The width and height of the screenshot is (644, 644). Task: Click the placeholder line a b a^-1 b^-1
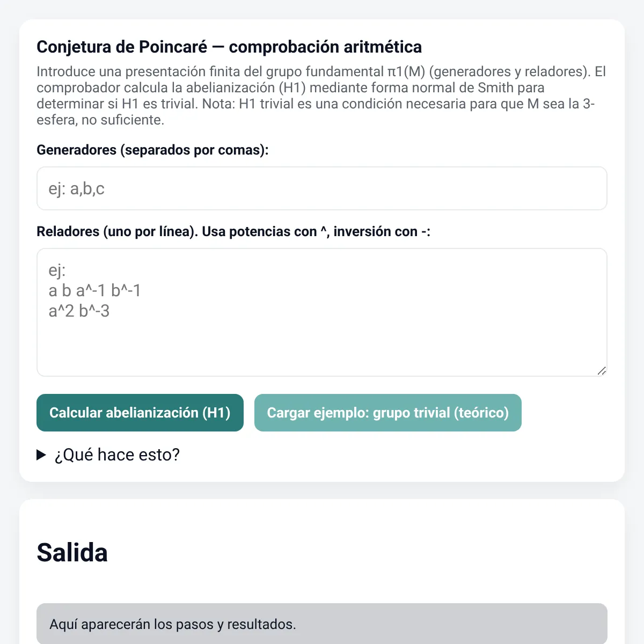coord(95,290)
